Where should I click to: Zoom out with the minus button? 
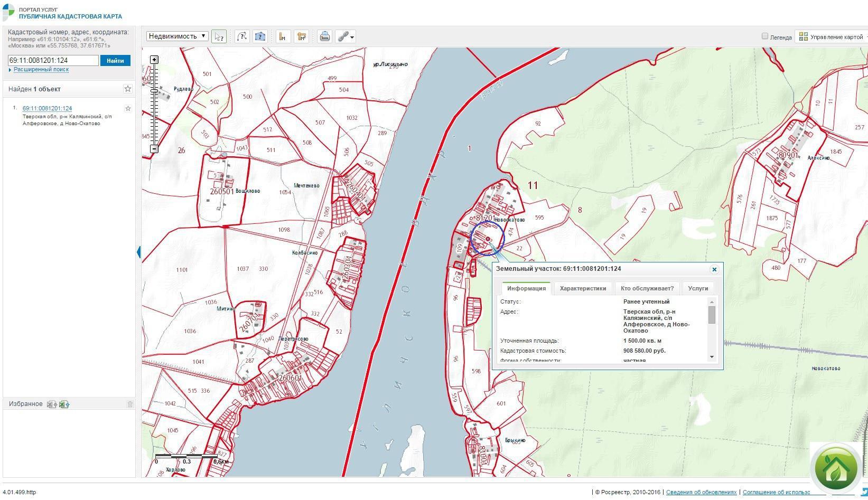[x=154, y=149]
